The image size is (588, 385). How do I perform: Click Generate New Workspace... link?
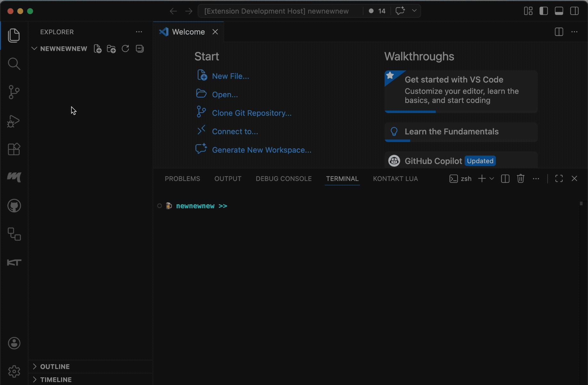pyautogui.click(x=262, y=150)
